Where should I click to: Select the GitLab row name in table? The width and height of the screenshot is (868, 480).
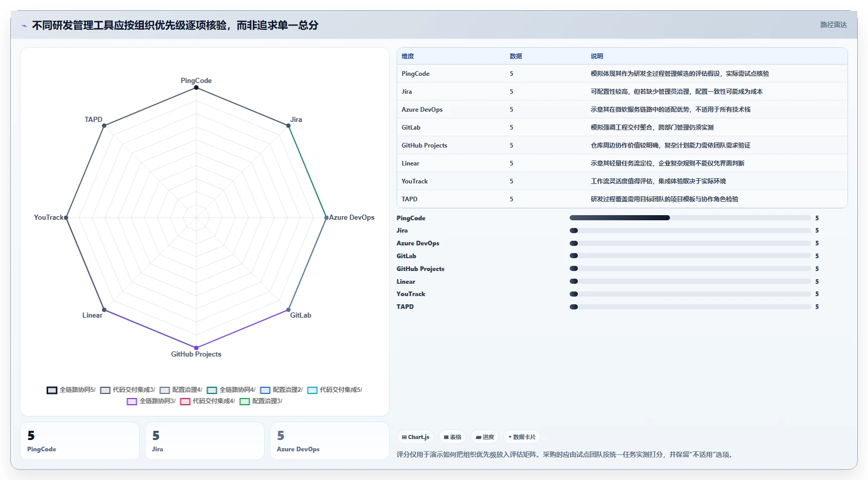[411, 128]
